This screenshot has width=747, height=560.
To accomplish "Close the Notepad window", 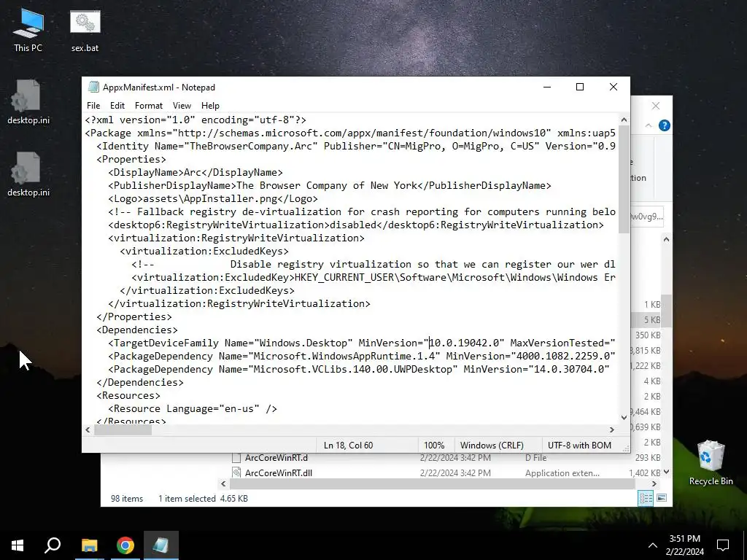I will (613, 87).
